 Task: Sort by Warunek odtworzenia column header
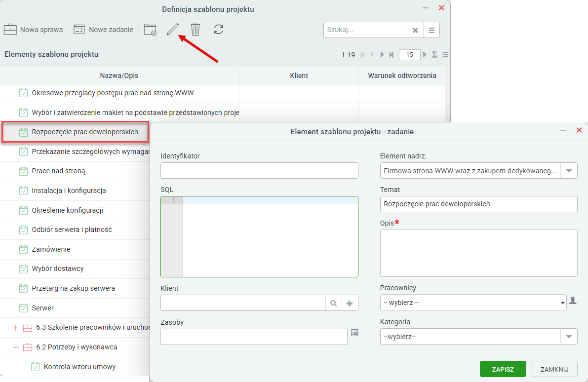pyautogui.click(x=402, y=76)
